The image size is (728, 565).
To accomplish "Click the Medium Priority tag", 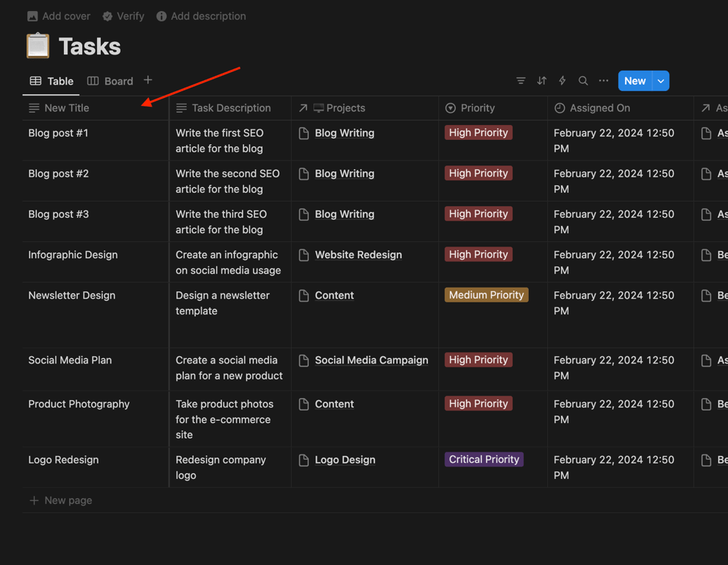I will click(486, 295).
